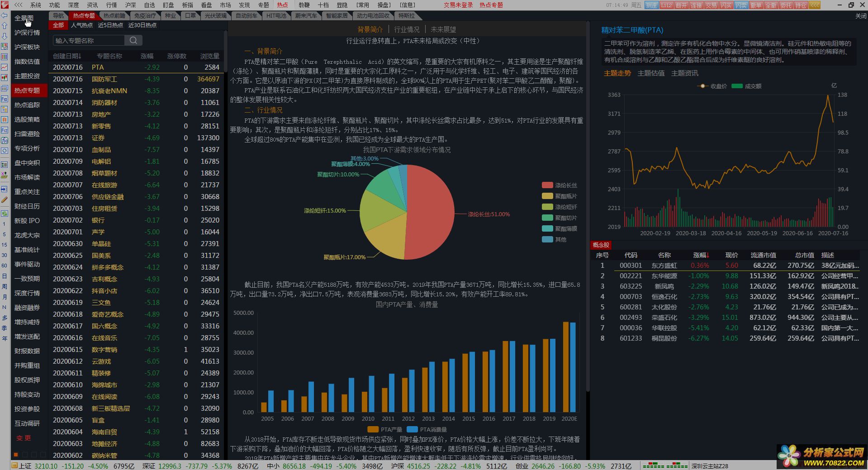Click the 测速 speed test button
868x470 pixels.
click(651, 5)
